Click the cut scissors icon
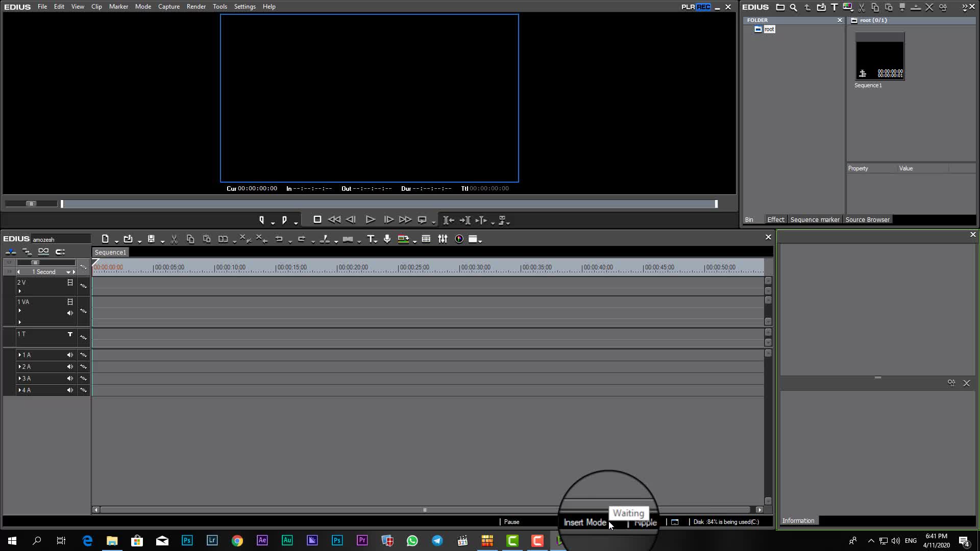Viewport: 980px width, 551px height. (174, 239)
